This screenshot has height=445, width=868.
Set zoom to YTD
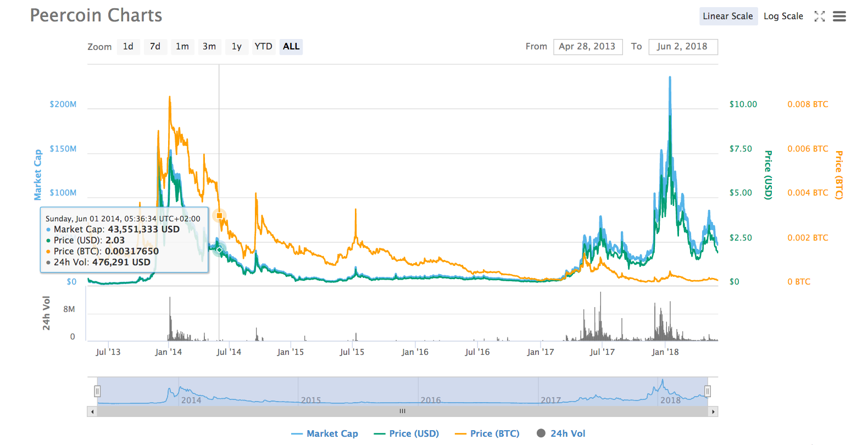264,47
